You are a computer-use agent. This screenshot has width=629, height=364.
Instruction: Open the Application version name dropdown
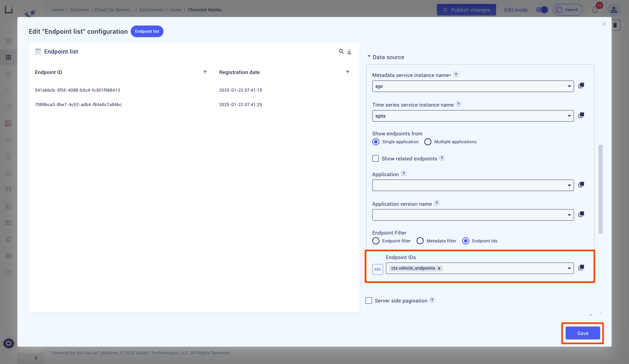point(473,215)
